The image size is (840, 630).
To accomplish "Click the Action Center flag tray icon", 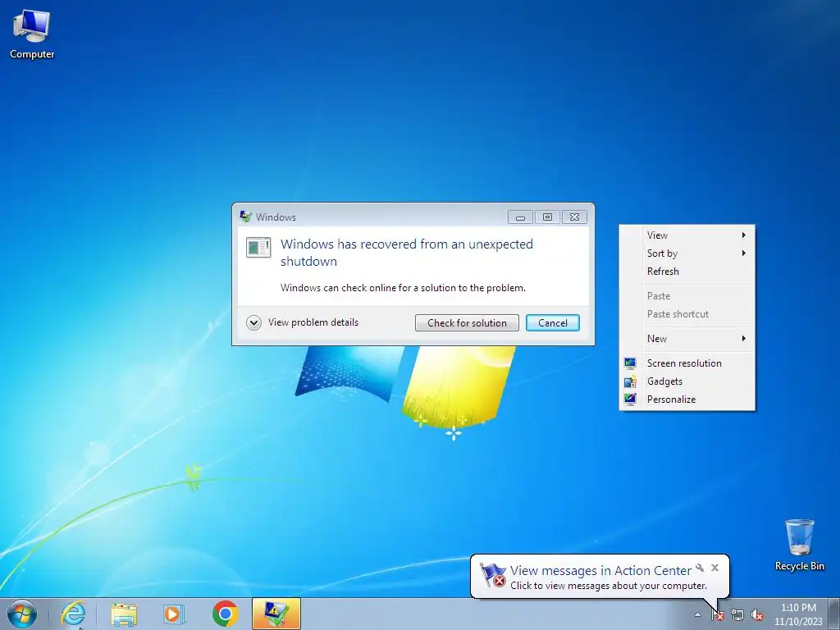I will [x=717, y=615].
